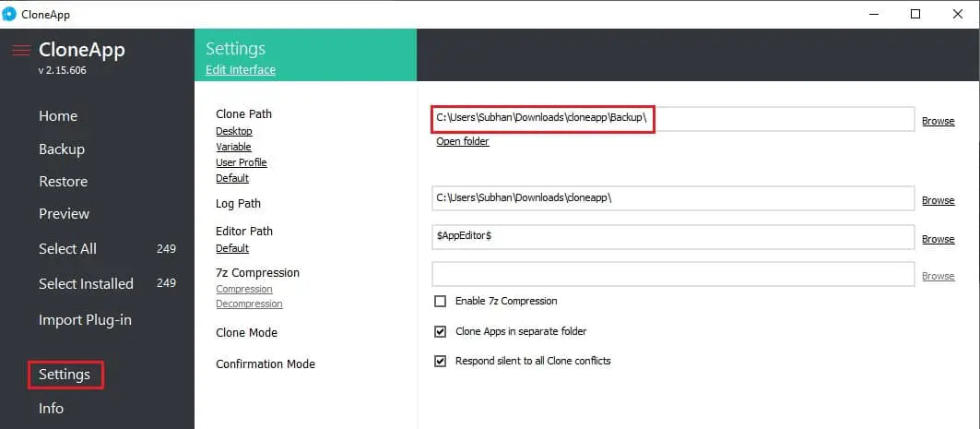Click Default under Editor Path
This screenshot has height=429, width=980.
232,247
